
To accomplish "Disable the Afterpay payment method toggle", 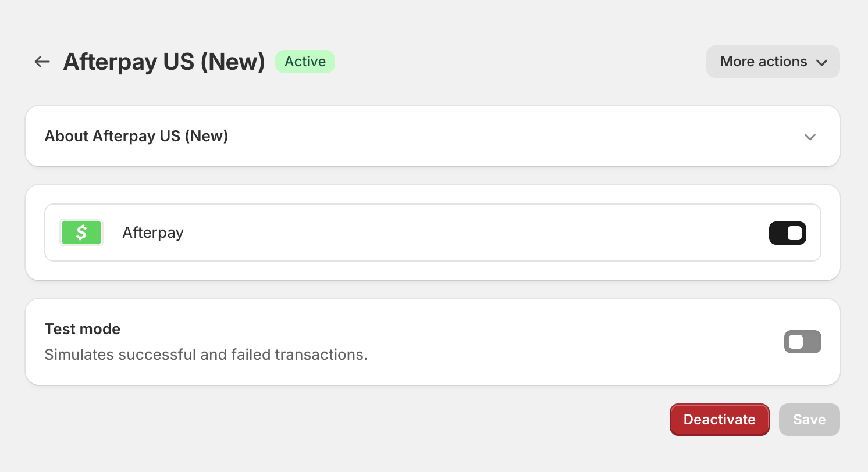I will [787, 233].
